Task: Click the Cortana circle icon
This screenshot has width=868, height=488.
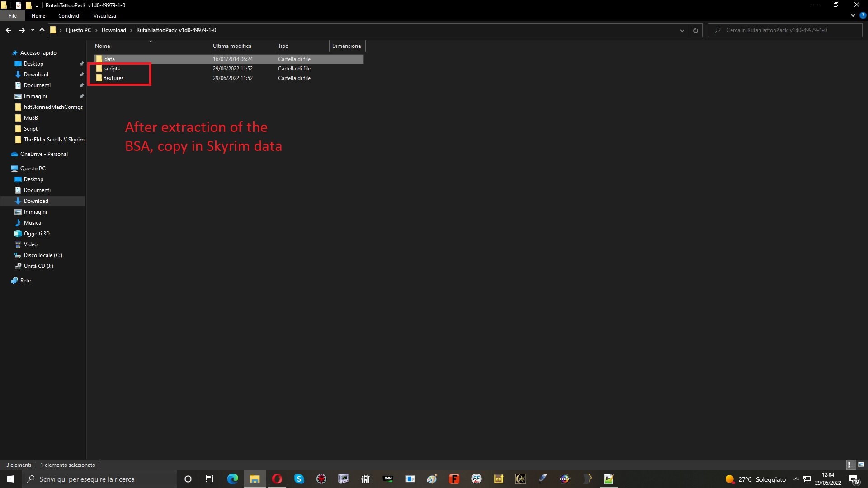Action: [188, 479]
